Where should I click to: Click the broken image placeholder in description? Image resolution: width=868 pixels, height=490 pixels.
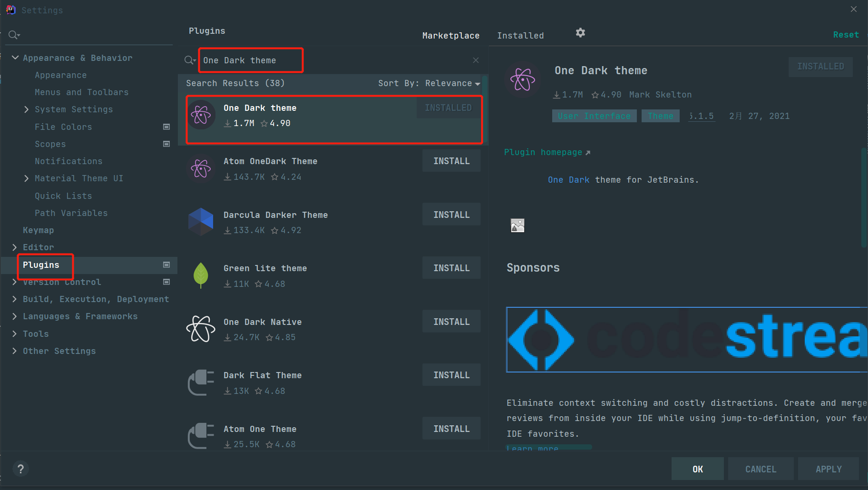(x=517, y=225)
